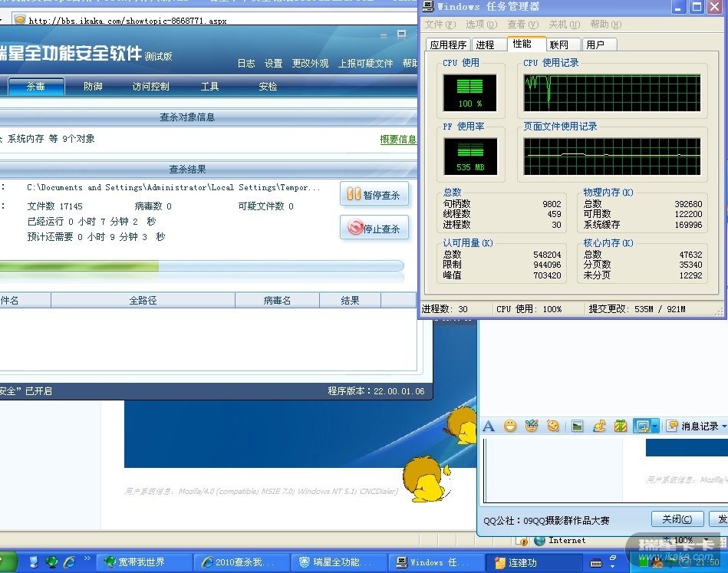Image resolution: width=728 pixels, height=573 pixels.
Task: Open Task Manager 关机(U) menu
Action: 564,24
